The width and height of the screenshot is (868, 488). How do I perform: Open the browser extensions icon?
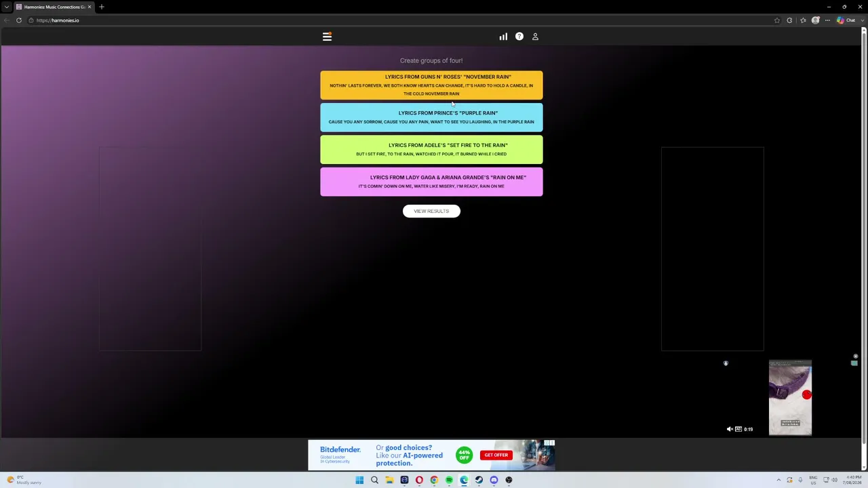[x=789, y=20]
